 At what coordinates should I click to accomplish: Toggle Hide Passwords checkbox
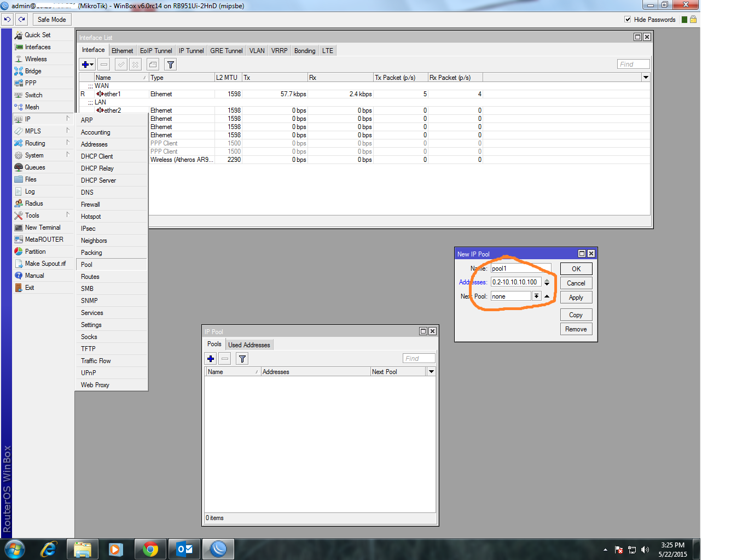[x=628, y=19]
